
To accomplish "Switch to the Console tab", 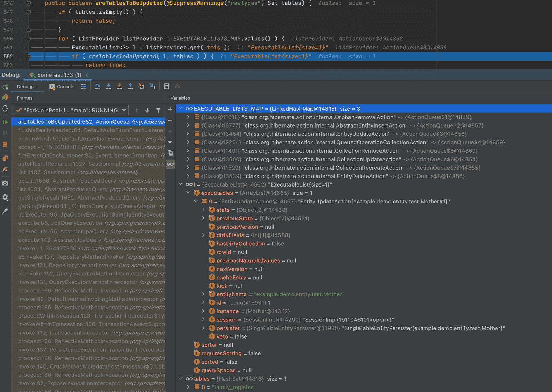I will coord(62,87).
